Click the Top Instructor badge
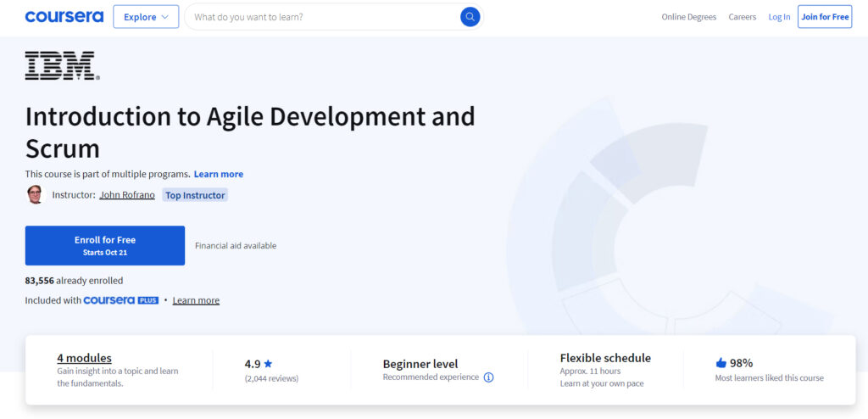This screenshot has width=868, height=419. [x=195, y=195]
